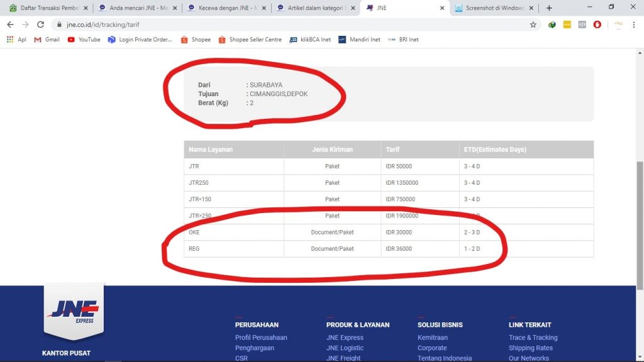Open the Google Apps grid next to Apl

point(8,39)
